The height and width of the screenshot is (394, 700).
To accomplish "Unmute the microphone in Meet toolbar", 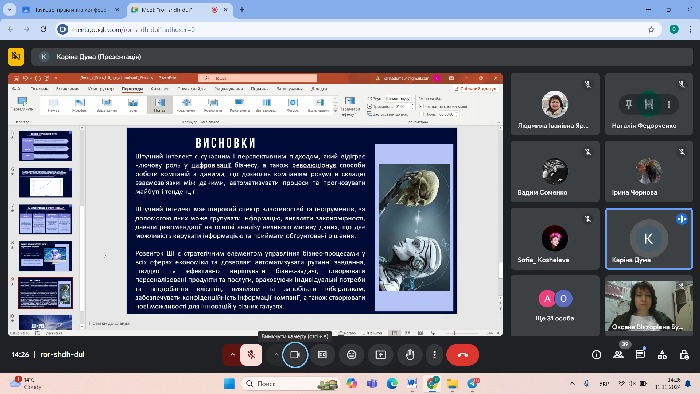I will point(251,355).
